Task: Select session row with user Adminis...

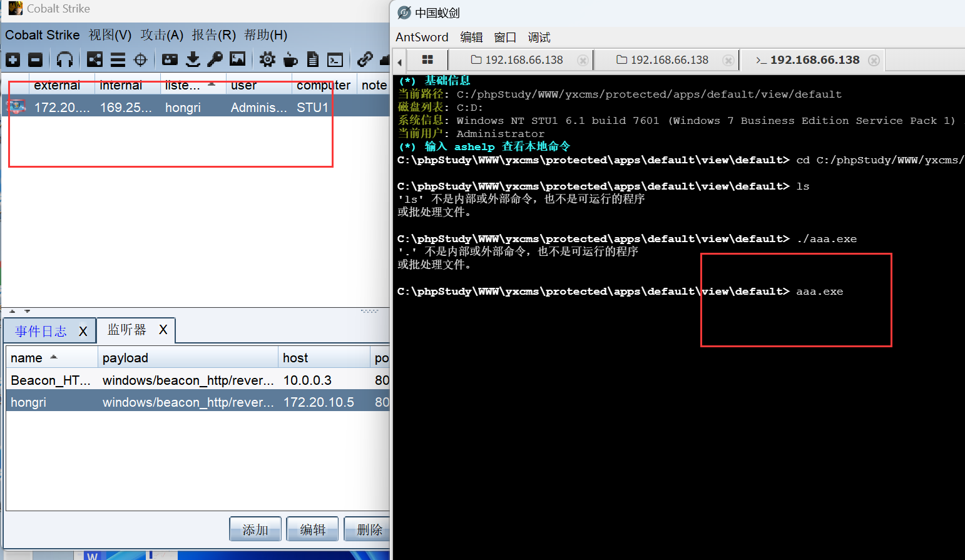Action: click(x=197, y=107)
